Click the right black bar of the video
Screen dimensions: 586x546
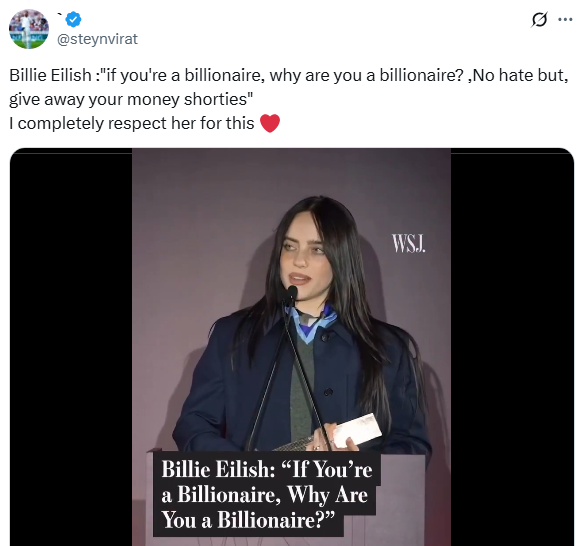[x=512, y=347]
